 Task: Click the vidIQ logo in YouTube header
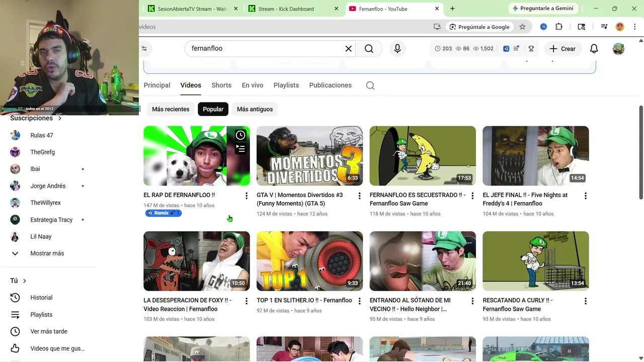click(506, 49)
